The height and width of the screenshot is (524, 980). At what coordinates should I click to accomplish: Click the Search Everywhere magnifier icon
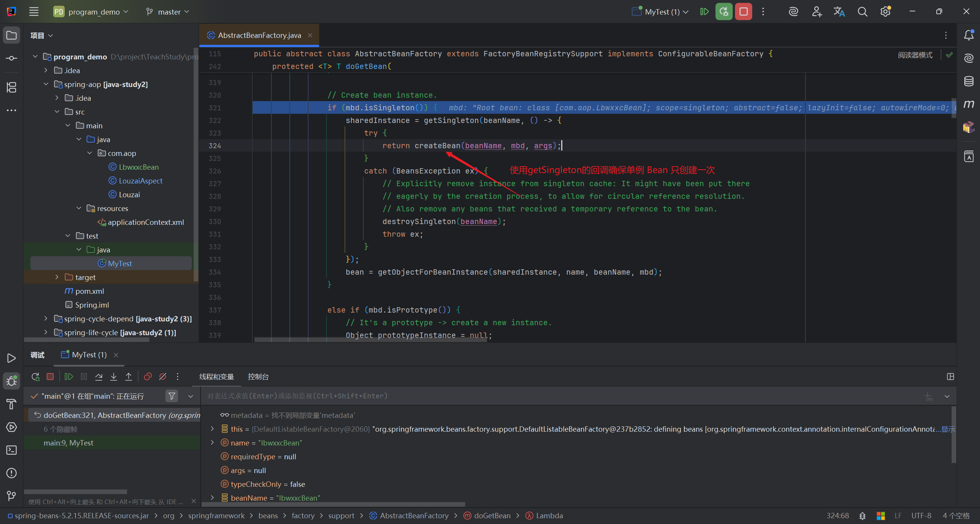pyautogui.click(x=862, y=12)
